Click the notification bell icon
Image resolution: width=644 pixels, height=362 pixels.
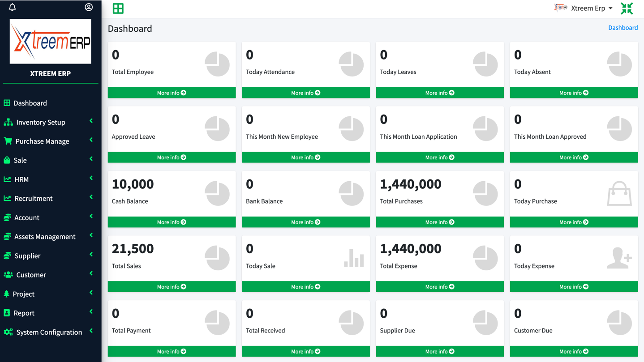click(12, 7)
